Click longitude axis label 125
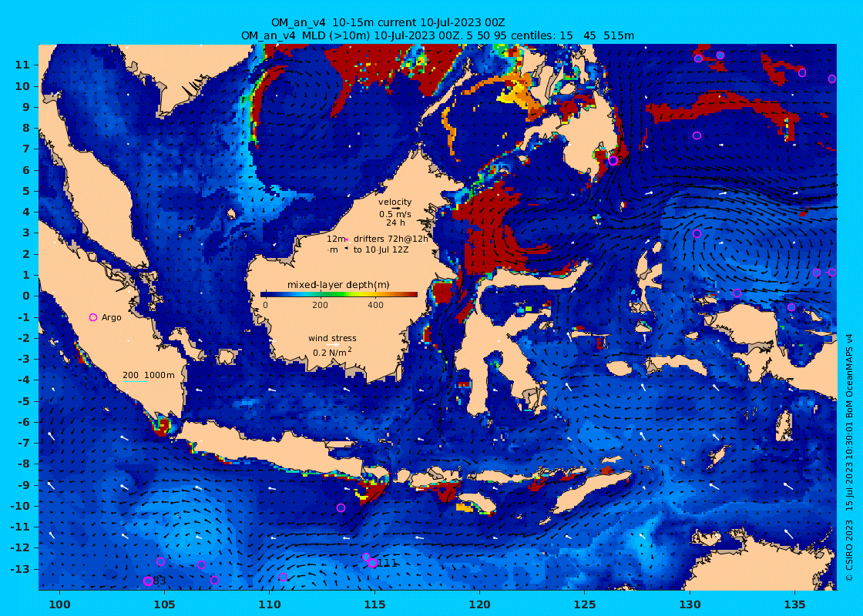Viewport: 863px width, 616px height. (x=585, y=604)
